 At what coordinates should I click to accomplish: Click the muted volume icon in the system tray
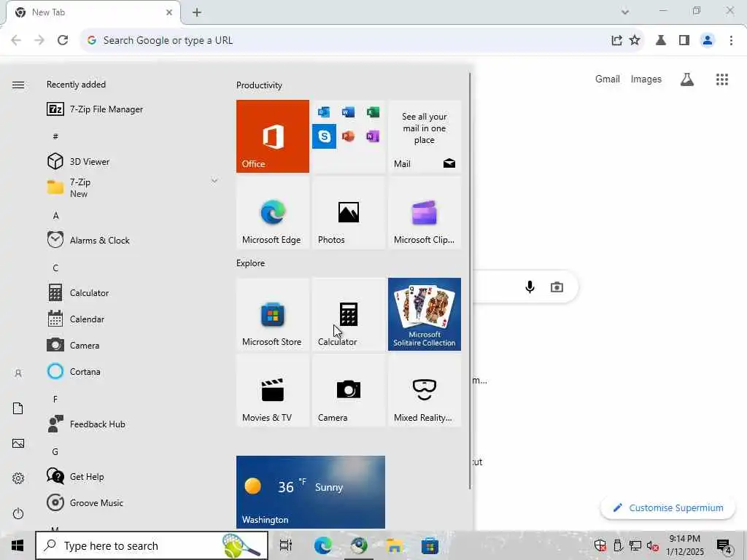tap(652, 545)
